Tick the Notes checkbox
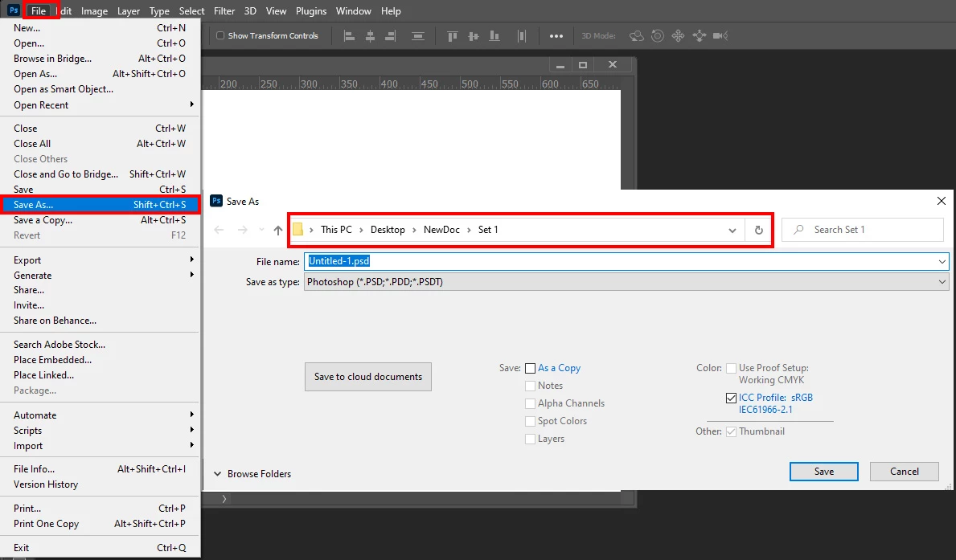Viewport: 956px width, 560px height. 531,386
